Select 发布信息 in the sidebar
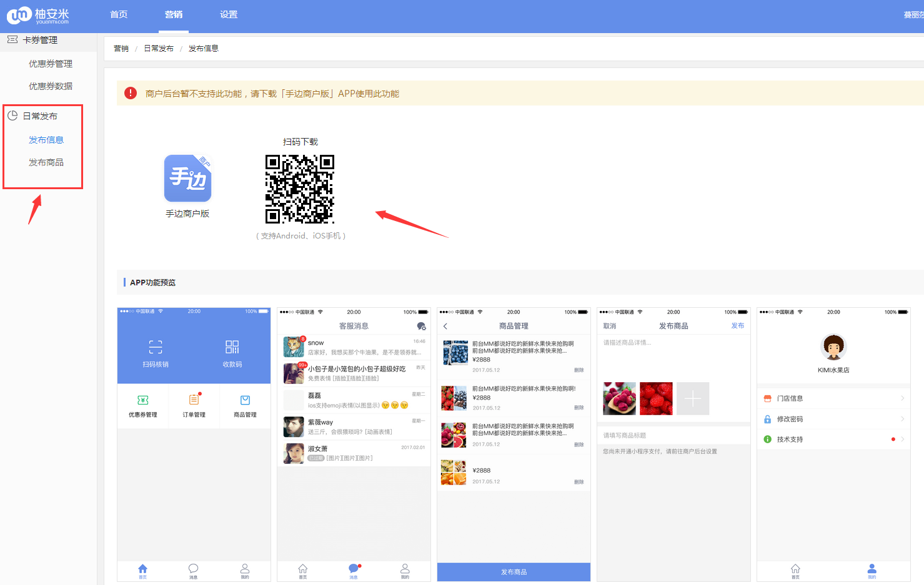Viewport: 924px width, 585px height. click(46, 140)
